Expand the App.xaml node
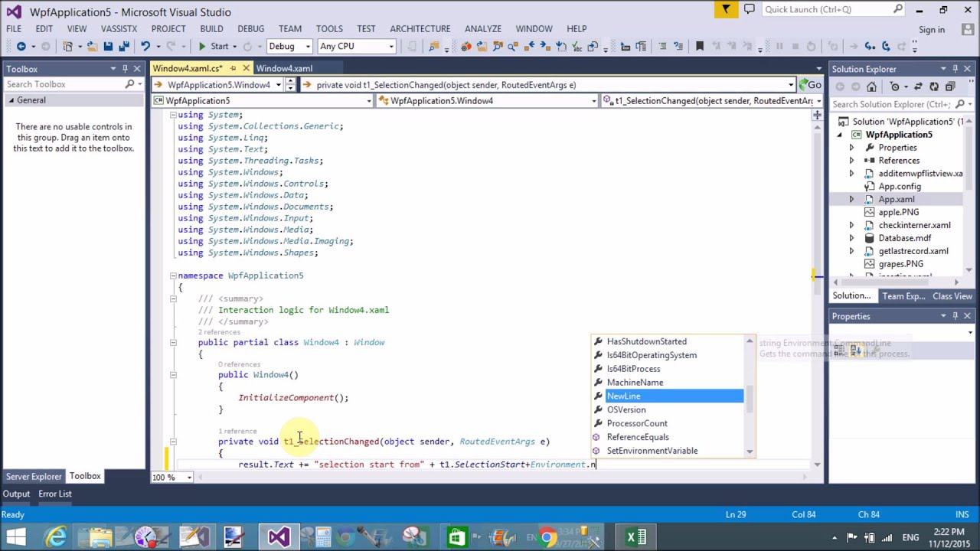The height and width of the screenshot is (551, 980). click(851, 199)
